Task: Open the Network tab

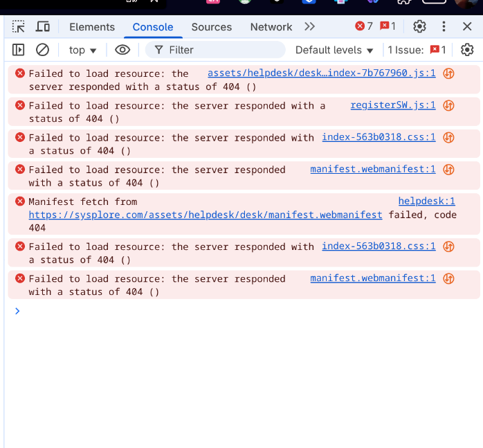Action: click(271, 27)
